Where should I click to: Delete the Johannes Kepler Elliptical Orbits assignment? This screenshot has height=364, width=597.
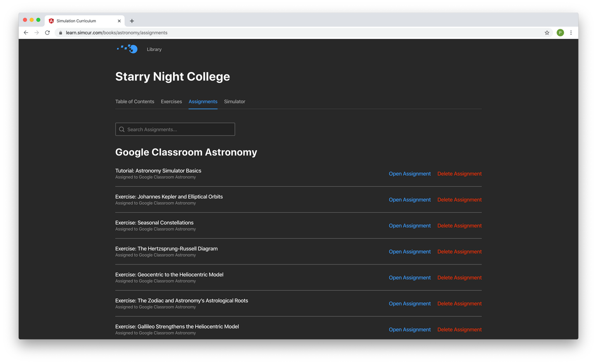click(459, 200)
